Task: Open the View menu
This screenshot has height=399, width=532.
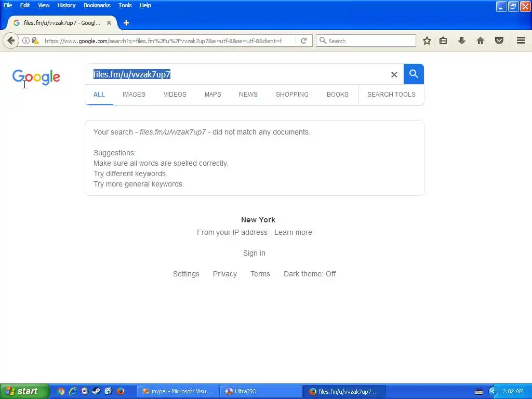Action: click(x=44, y=5)
